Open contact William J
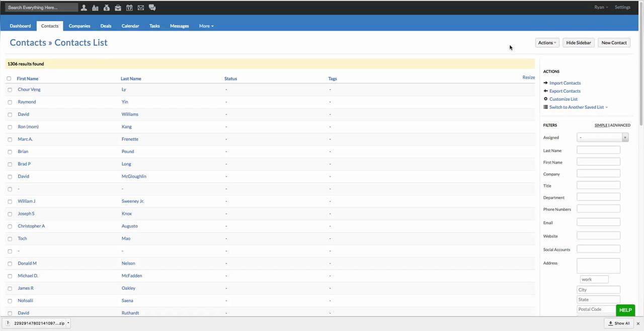Image resolution: width=644 pixels, height=331 pixels. pos(27,202)
